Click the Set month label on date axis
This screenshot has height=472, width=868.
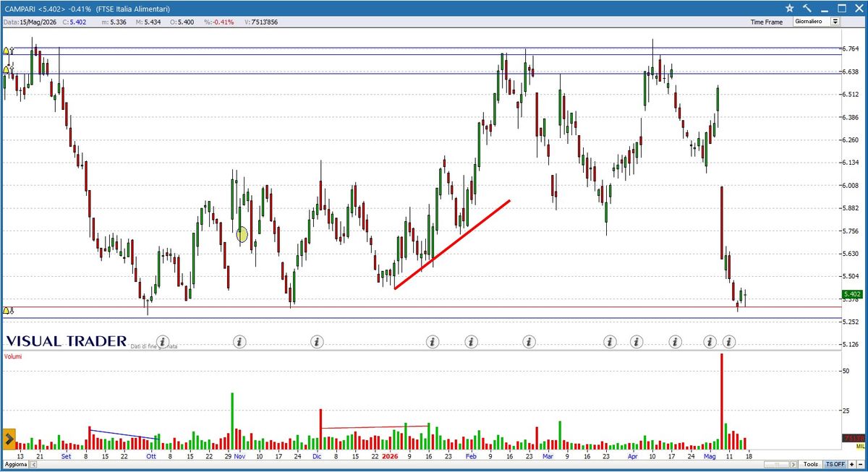click(66, 456)
